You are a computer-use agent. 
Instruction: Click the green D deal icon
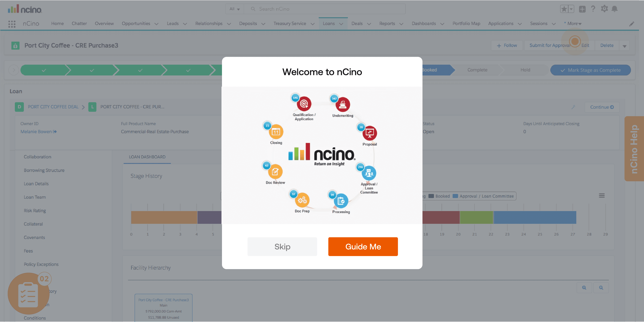coord(19,107)
